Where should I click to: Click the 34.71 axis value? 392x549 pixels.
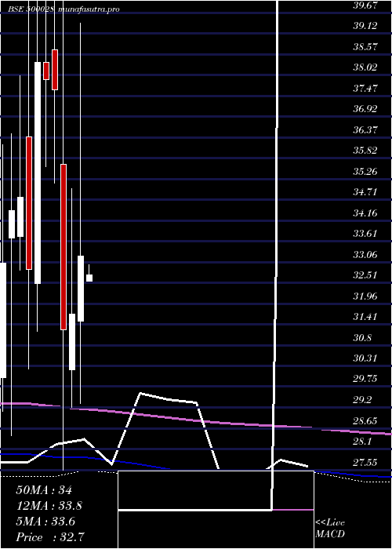tap(365, 192)
